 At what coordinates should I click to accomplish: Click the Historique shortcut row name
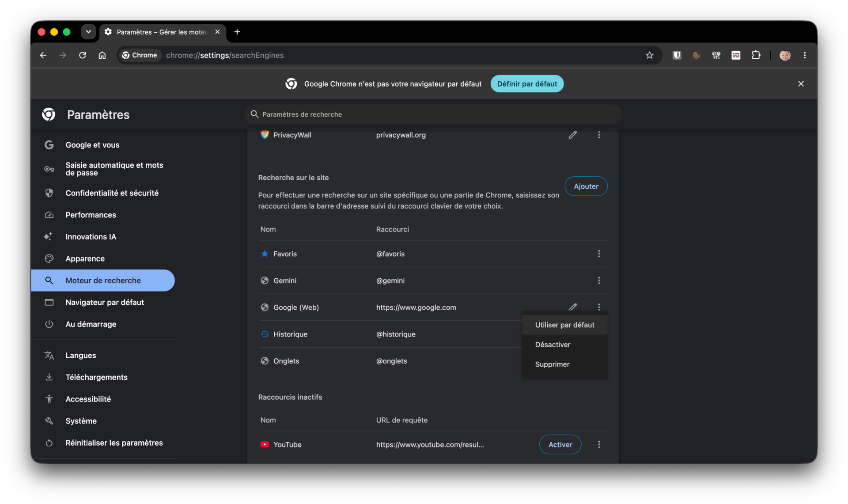290,334
